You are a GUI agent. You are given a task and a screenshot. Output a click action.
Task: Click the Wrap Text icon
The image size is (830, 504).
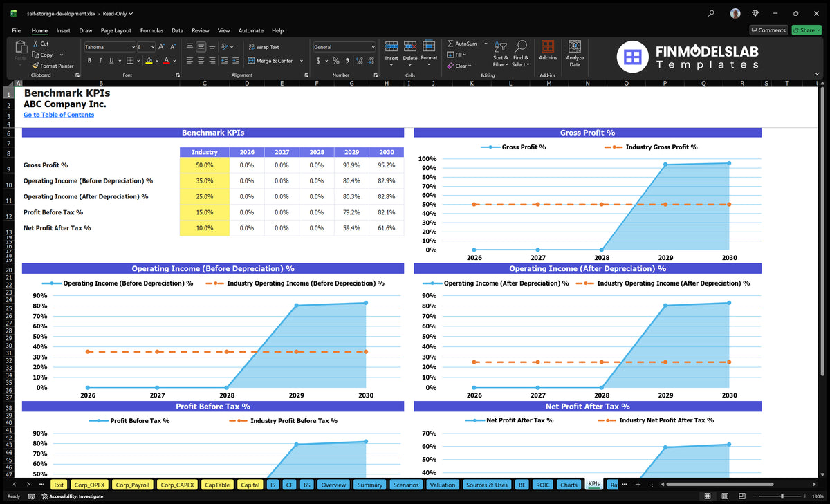pos(251,47)
